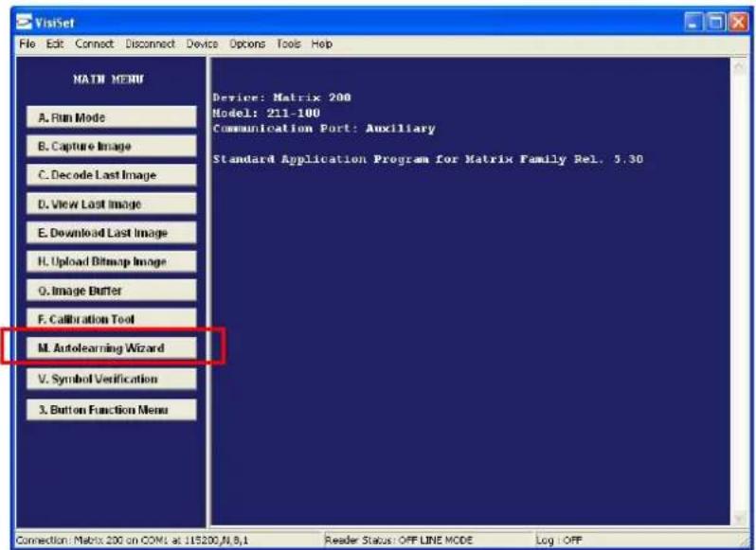This screenshot has width=756, height=550.
Task: Launch F. Calibration Tool
Action: click(112, 319)
